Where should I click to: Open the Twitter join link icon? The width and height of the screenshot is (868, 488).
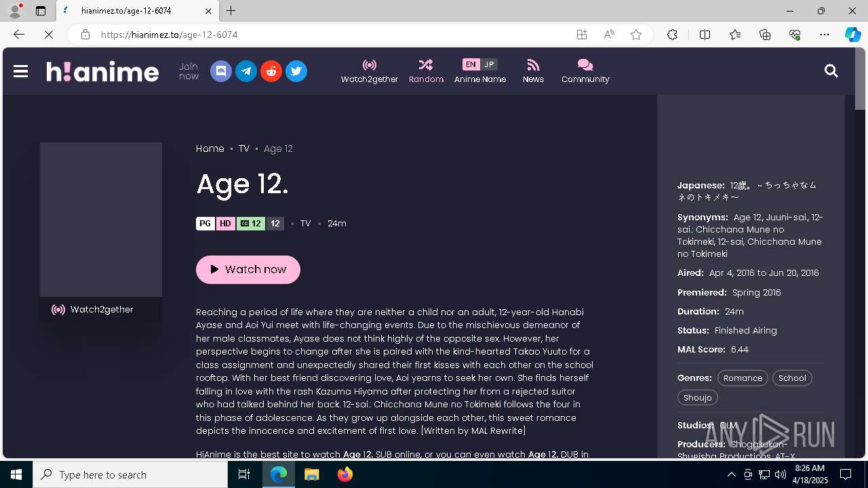click(x=296, y=71)
